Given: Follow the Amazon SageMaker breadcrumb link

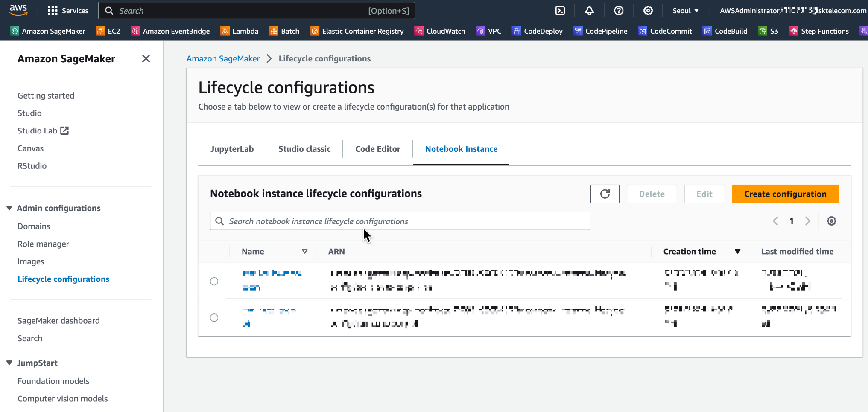Looking at the screenshot, I should coord(223,58).
